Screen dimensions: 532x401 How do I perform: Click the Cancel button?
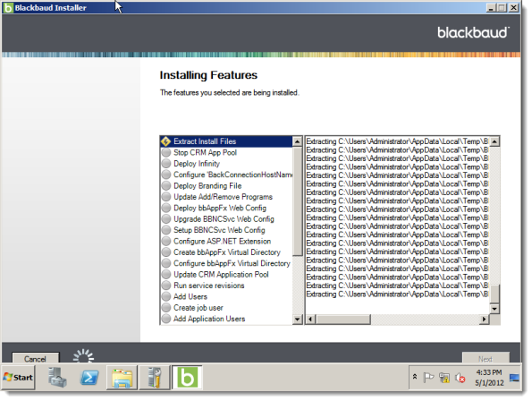click(x=35, y=358)
